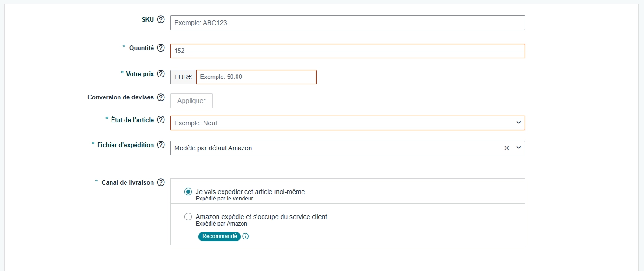Select "Amazon expédie et s'occupe du service client"
Image resolution: width=644 pixels, height=271 pixels.
(188, 216)
